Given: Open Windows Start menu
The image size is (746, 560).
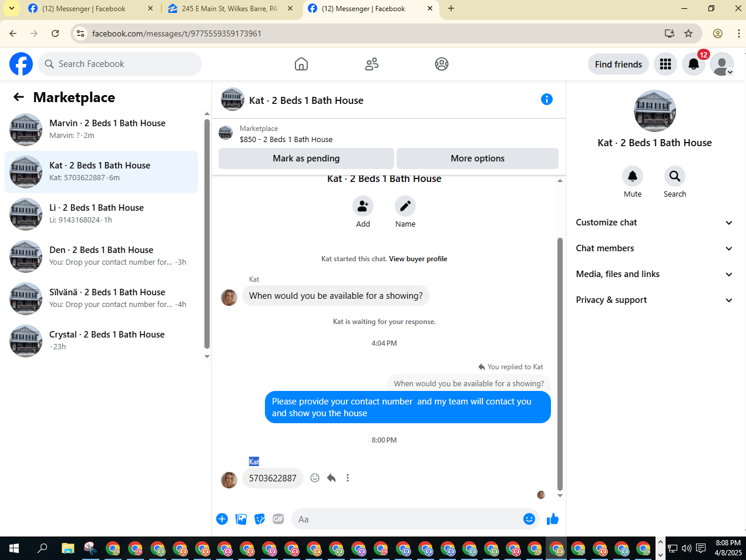Looking at the screenshot, I should [14, 548].
